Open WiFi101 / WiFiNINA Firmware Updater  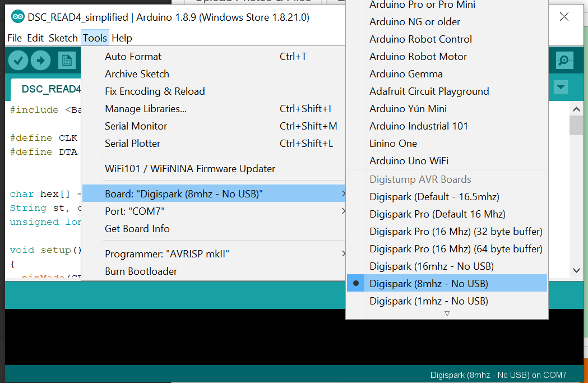coord(214,169)
